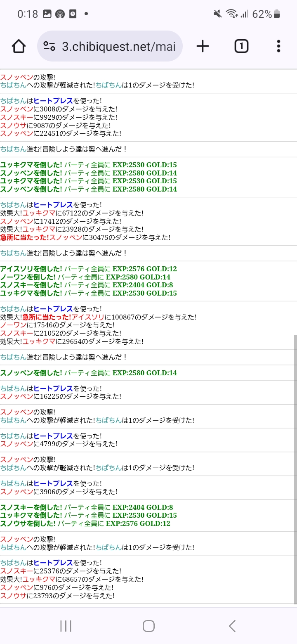This screenshot has width=297, height=644.
Task: Select text スノッペンに17412のダメージを与えた!
Action: [x=61, y=221]
